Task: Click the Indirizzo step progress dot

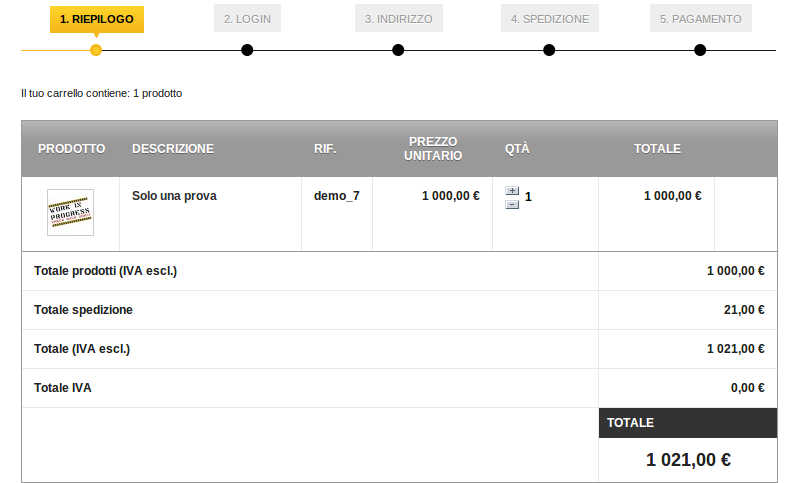Action: (398, 50)
